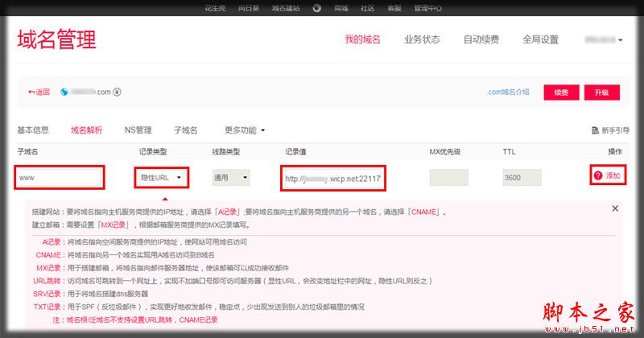
Task: Click the 记录值 column header
Action: [x=295, y=151]
